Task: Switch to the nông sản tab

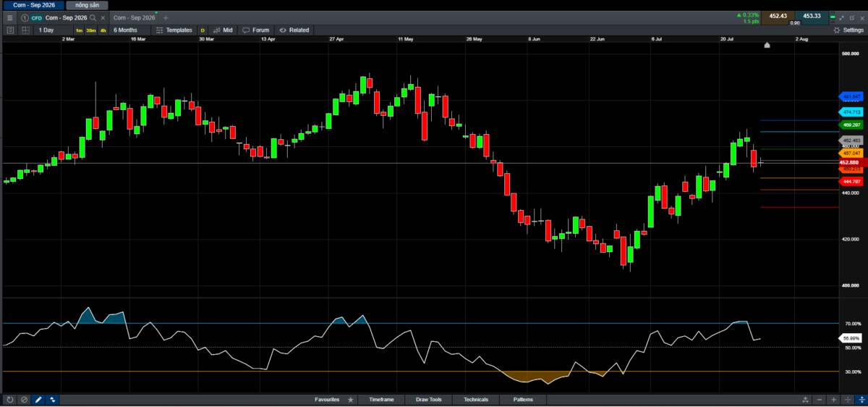Action: [x=86, y=4]
